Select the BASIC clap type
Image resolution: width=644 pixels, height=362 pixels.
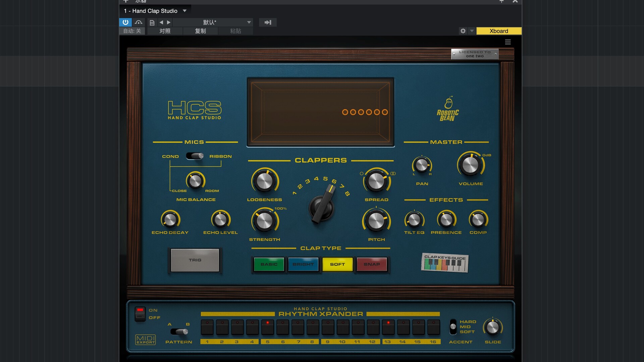(269, 264)
